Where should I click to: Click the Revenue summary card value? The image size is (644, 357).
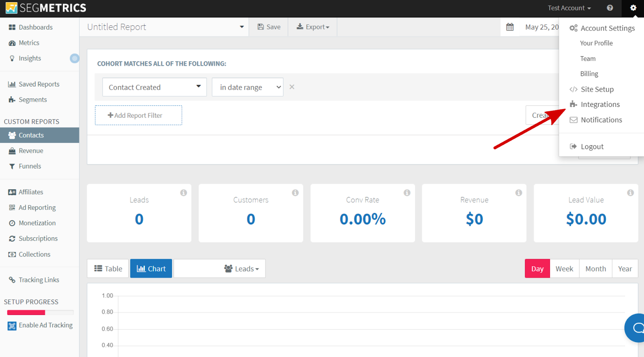tap(475, 219)
